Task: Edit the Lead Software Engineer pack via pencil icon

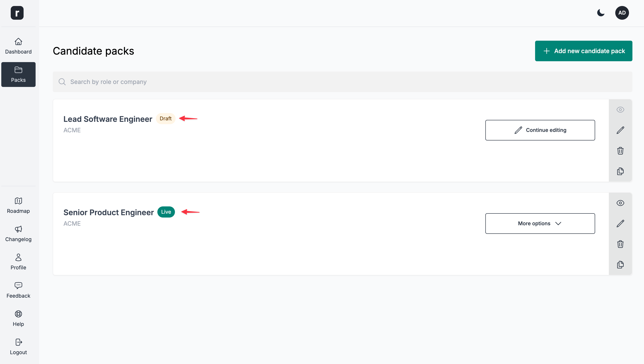Action: (x=620, y=130)
